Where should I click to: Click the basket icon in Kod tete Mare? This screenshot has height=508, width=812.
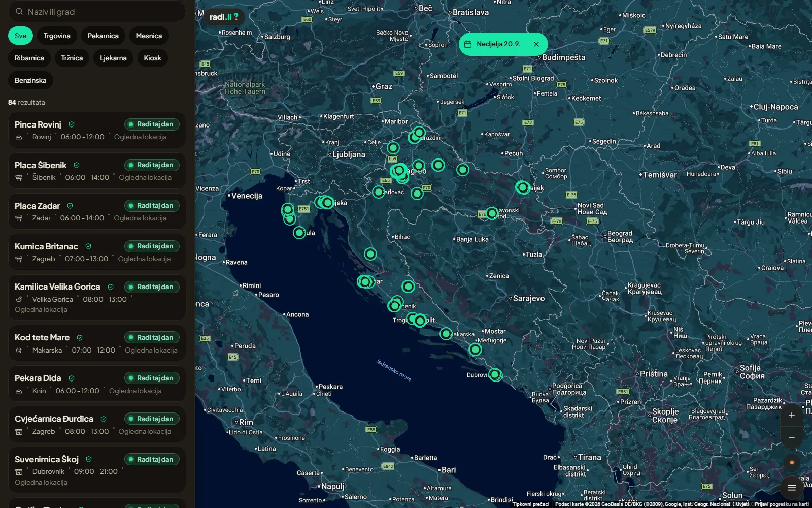tap(19, 351)
